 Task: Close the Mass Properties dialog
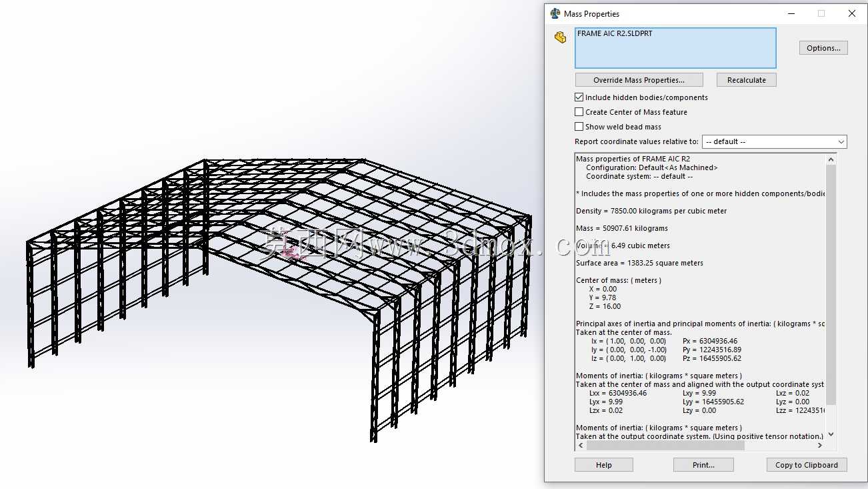click(852, 13)
